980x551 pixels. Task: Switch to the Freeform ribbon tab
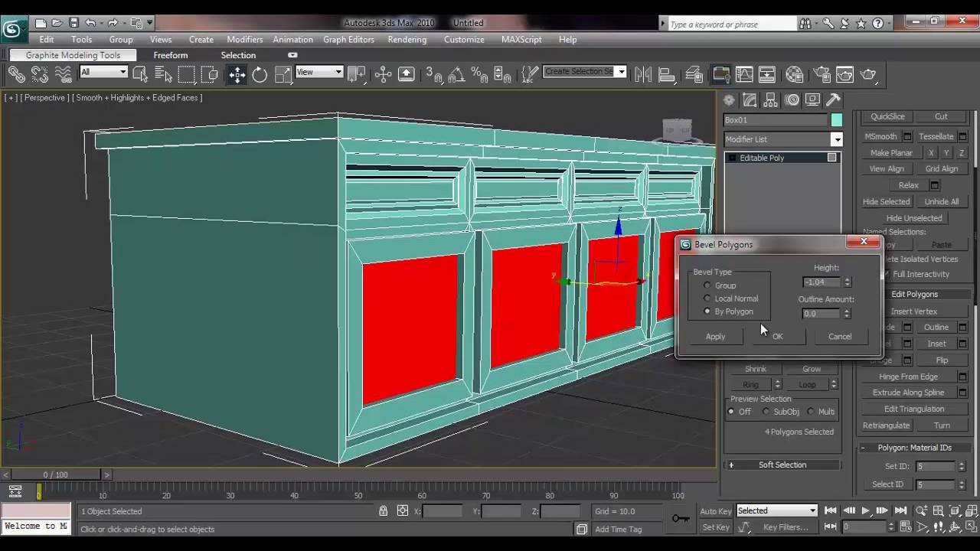pyautogui.click(x=171, y=55)
